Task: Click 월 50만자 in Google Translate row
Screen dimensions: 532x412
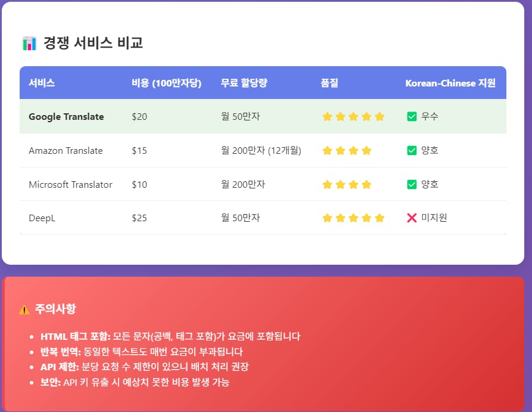Action: point(241,116)
